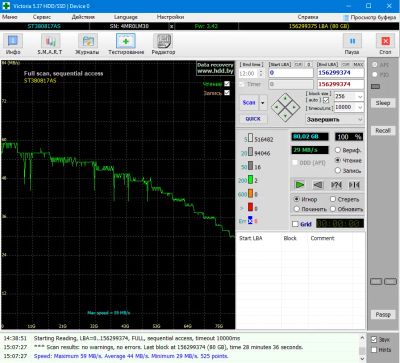Click the small gray indicator above Sleep

pyautogui.click(x=375, y=87)
